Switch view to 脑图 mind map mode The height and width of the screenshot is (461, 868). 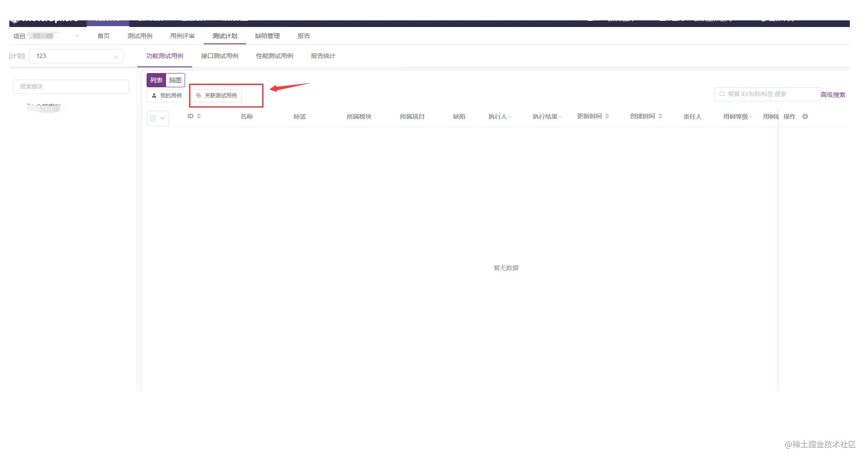pos(175,80)
